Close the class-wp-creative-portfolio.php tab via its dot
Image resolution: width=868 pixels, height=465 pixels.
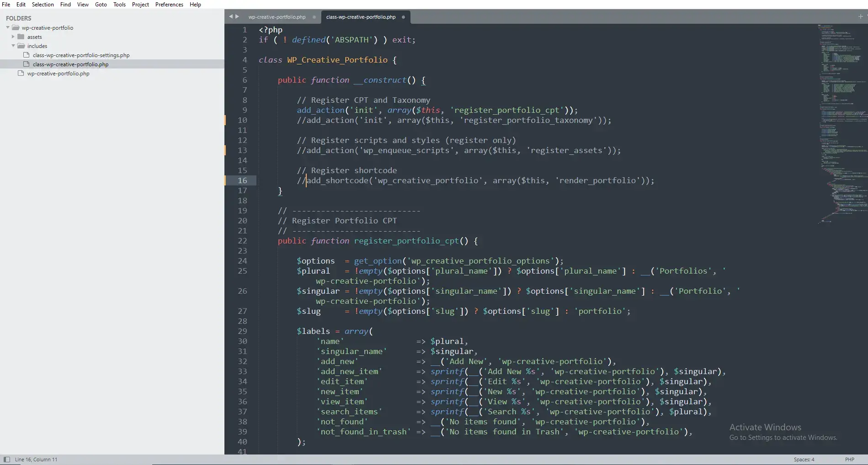403,17
